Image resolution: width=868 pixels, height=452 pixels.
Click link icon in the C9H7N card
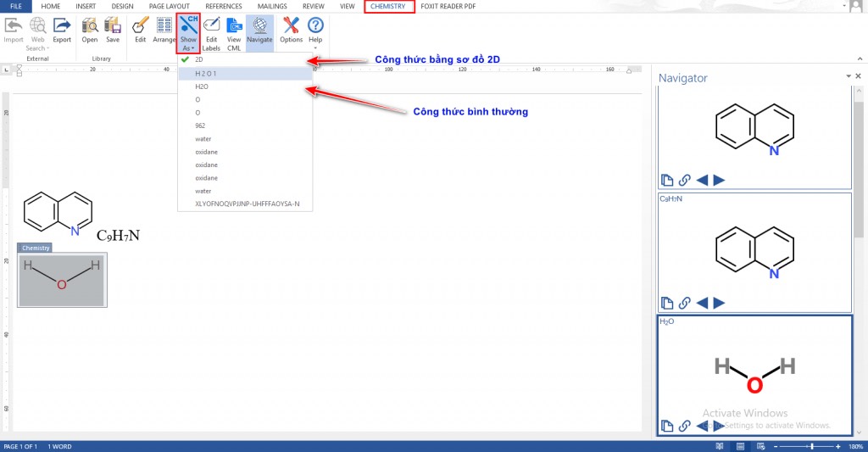pyautogui.click(x=685, y=303)
